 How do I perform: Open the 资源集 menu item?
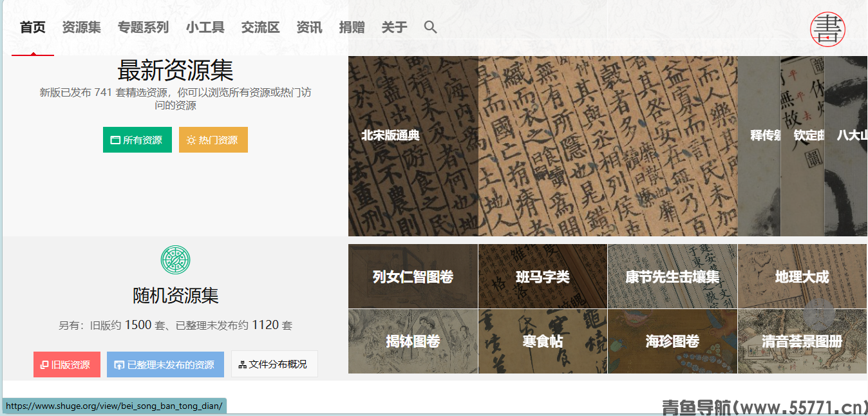pyautogui.click(x=82, y=27)
